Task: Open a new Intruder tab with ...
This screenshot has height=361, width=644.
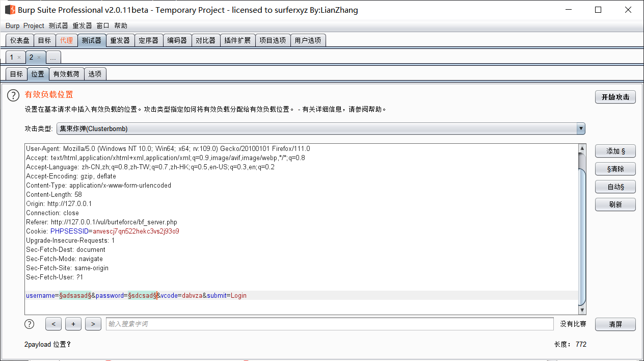Action: point(53,58)
